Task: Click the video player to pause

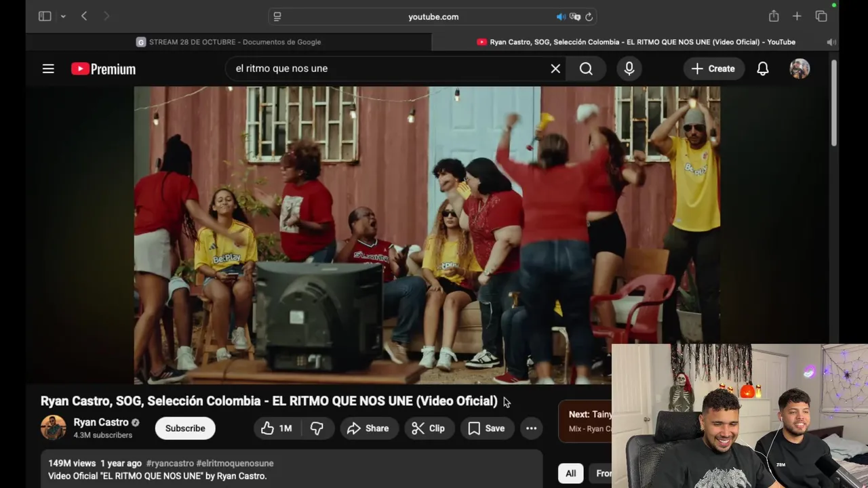Action: click(x=427, y=235)
